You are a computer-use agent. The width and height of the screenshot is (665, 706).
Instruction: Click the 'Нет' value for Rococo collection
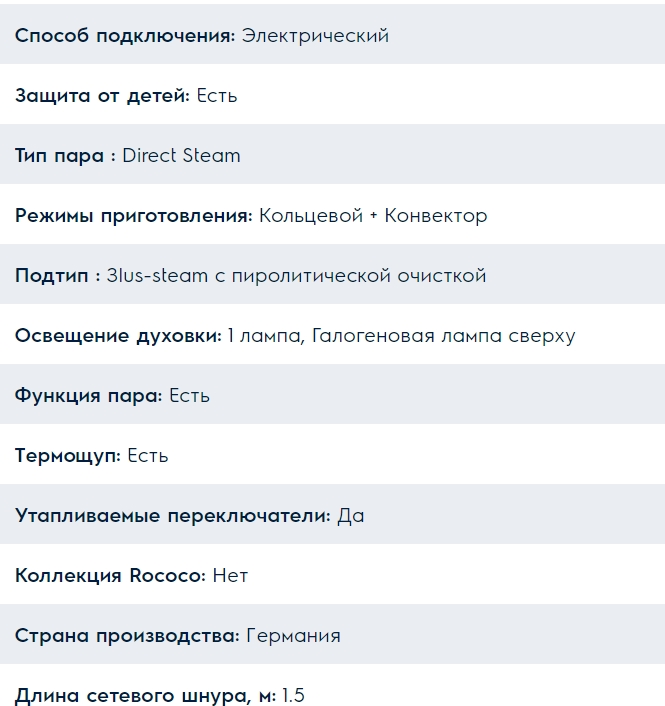coord(230,576)
